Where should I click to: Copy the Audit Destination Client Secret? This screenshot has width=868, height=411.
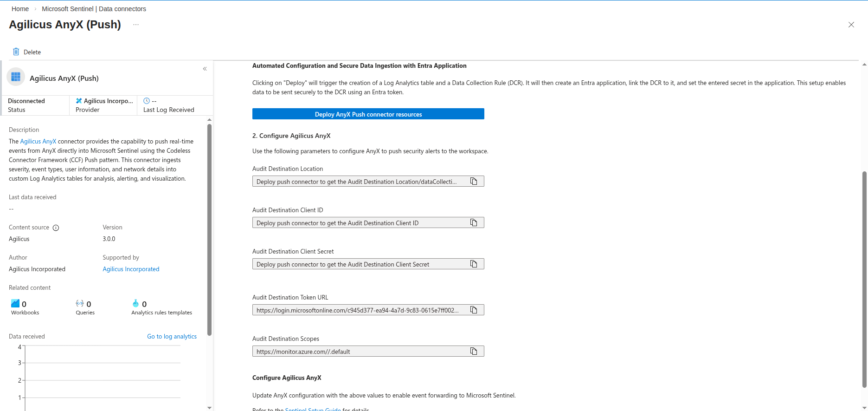474,263
